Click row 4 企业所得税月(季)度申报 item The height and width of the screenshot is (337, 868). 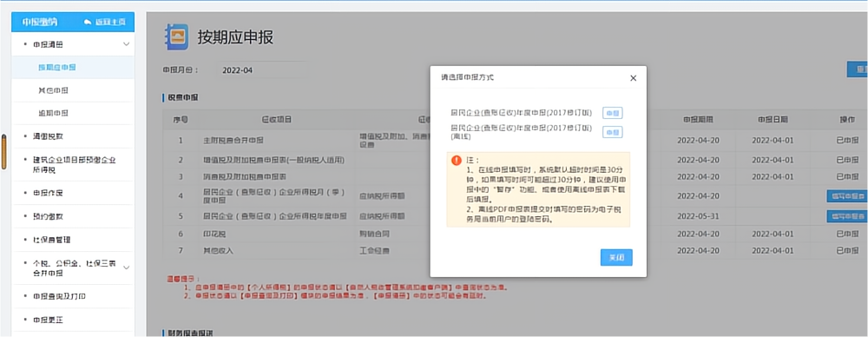pyautogui.click(x=274, y=196)
